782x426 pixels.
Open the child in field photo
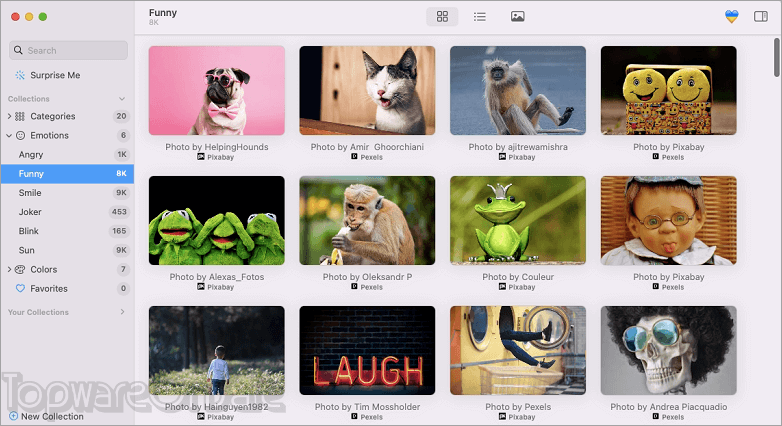(216, 350)
